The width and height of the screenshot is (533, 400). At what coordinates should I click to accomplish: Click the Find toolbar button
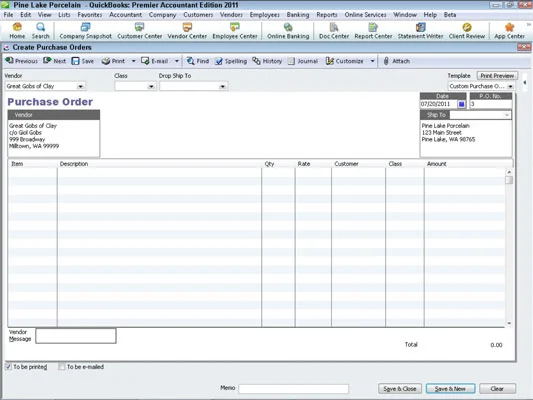[198, 61]
